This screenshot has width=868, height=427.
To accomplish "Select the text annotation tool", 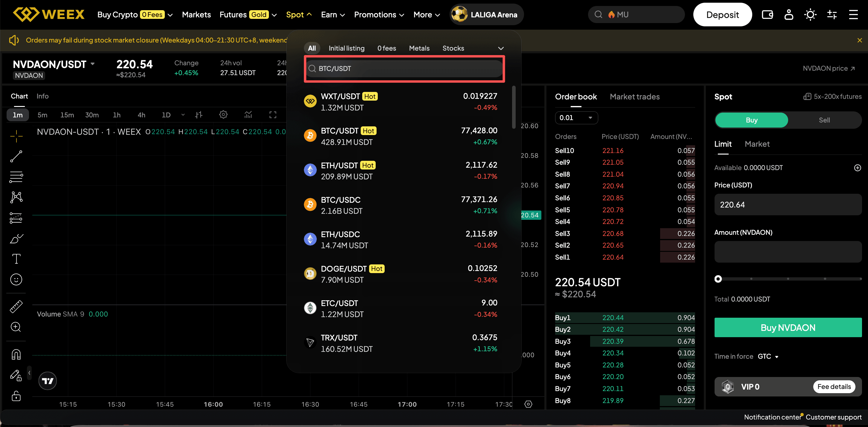I will 16,259.
